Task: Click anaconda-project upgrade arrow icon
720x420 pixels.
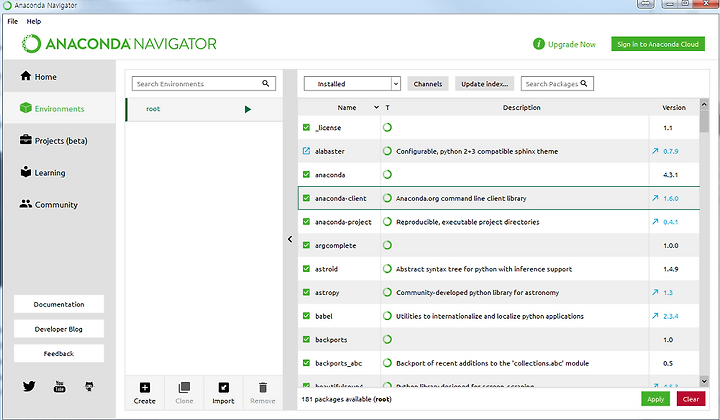Action: click(x=655, y=222)
